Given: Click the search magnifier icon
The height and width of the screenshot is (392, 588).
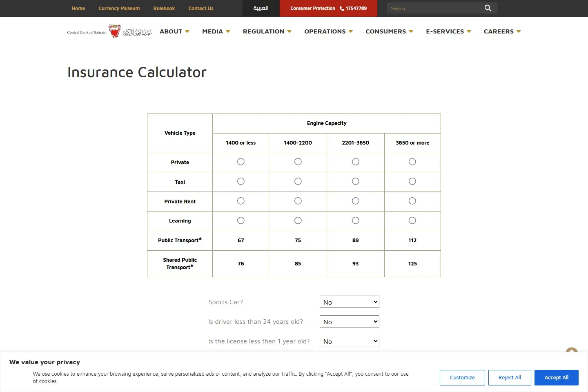Looking at the screenshot, I should point(488,8).
